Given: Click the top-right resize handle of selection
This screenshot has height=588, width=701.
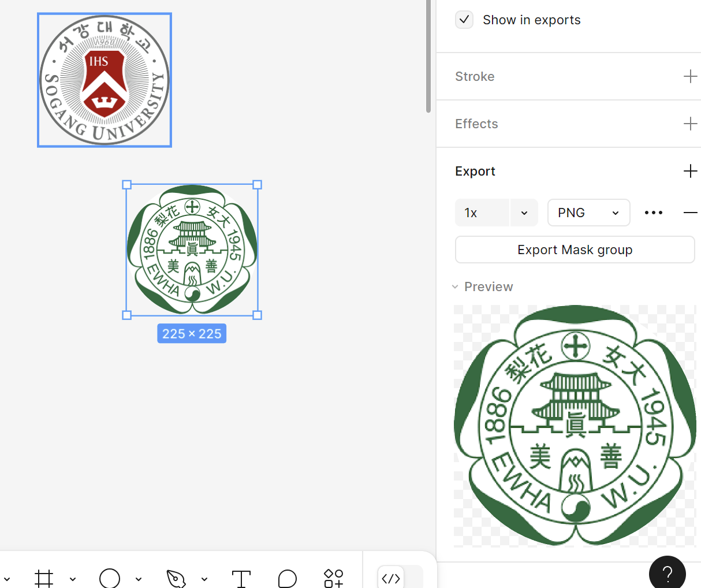Looking at the screenshot, I should point(258,185).
